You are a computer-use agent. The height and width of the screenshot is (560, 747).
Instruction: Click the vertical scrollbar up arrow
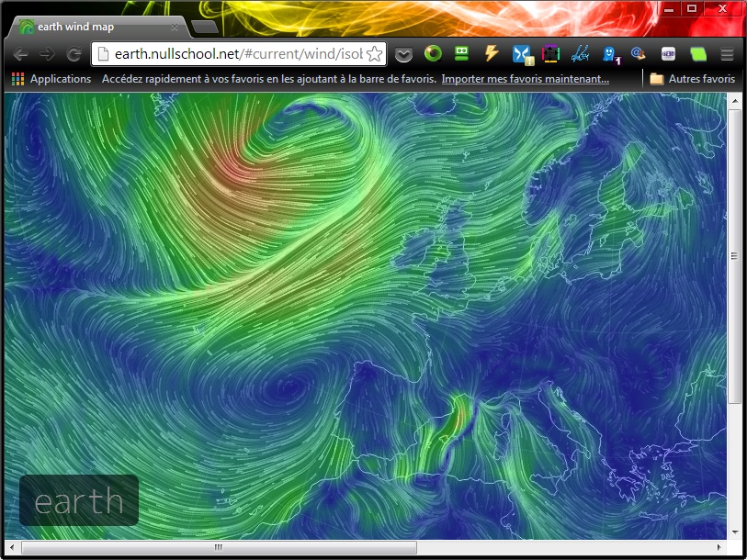click(734, 101)
